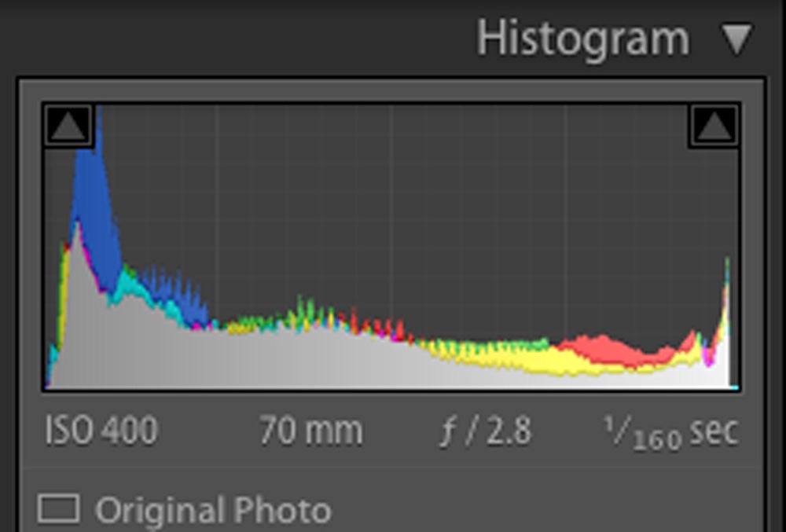Toggle highlight clipping indicator in histogram
Image resolution: width=786 pixels, height=532 pixels.
click(714, 125)
